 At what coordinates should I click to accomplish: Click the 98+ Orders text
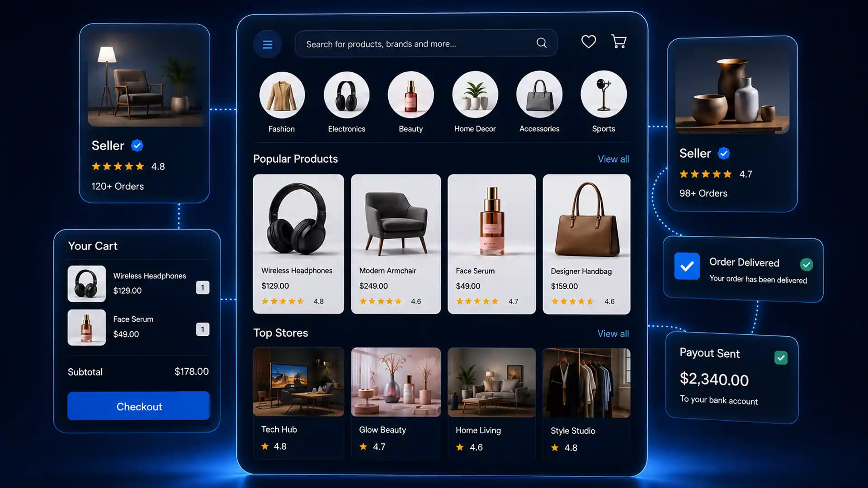[703, 193]
